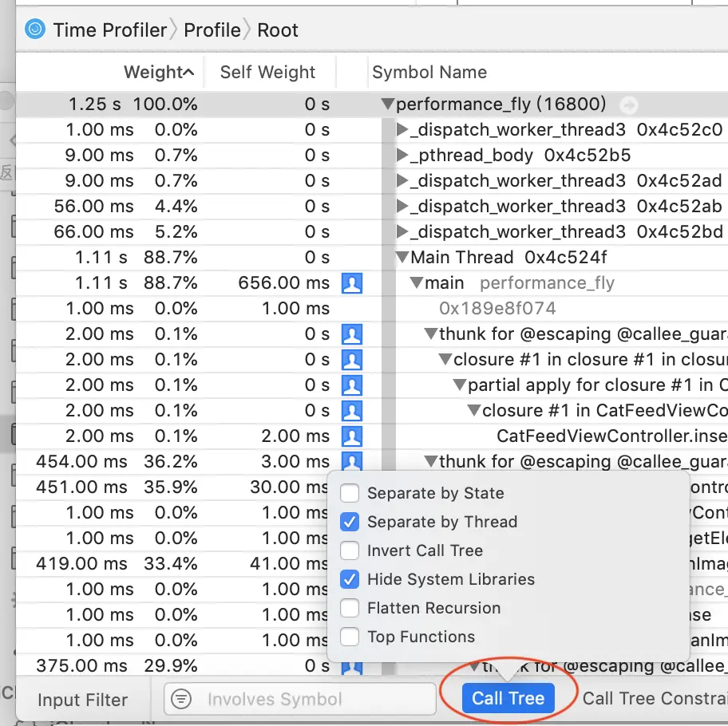728x726 pixels.
Task: Collapse the Main Thread 0x4c524f row
Action: click(x=402, y=257)
